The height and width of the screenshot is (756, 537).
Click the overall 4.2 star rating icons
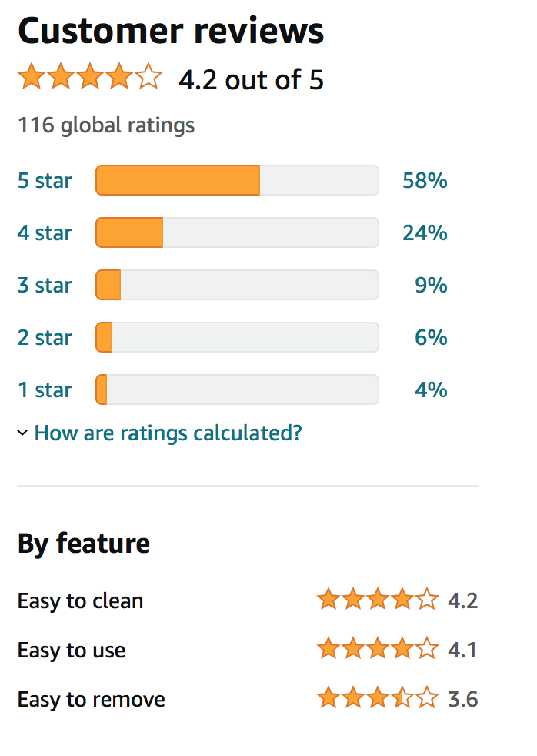[x=90, y=77]
